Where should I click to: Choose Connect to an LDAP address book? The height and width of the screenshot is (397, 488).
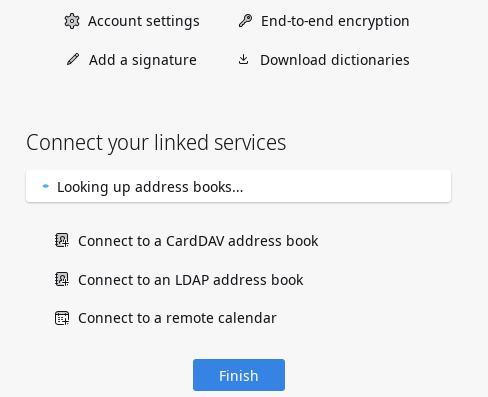point(191,280)
